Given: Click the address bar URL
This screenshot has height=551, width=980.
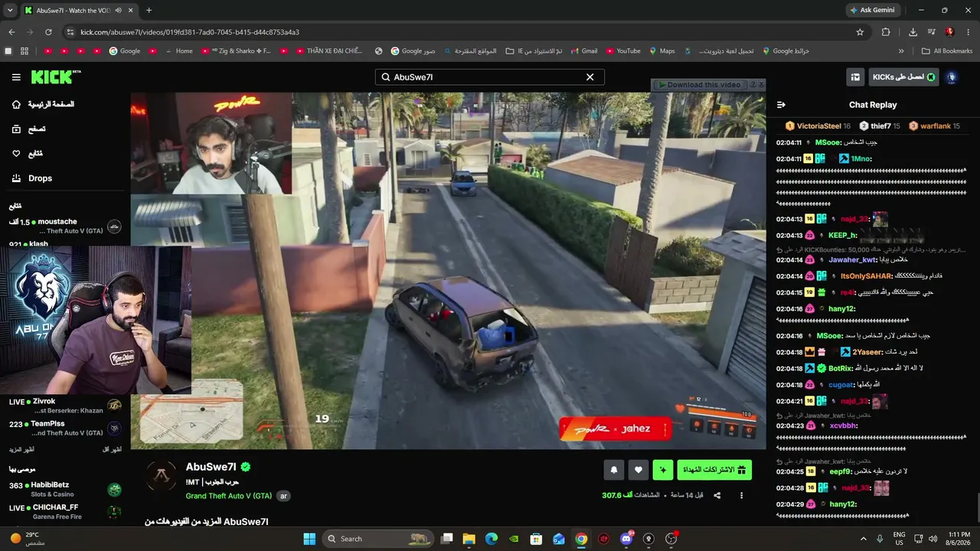Looking at the screenshot, I should 189,32.
